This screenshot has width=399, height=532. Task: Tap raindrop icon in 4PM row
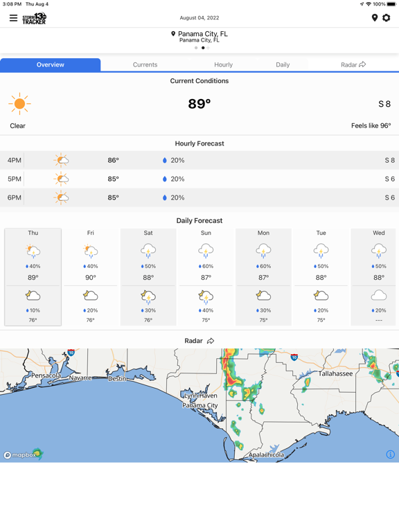click(x=165, y=160)
